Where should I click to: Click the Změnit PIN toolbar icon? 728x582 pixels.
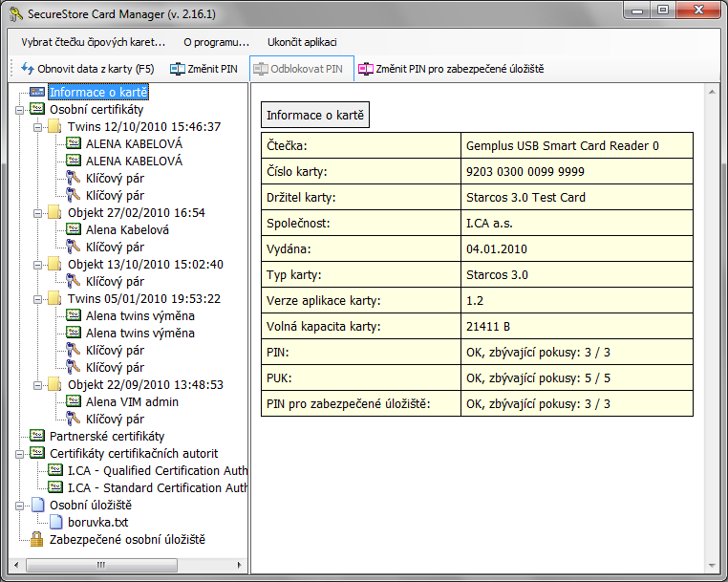tap(178, 69)
